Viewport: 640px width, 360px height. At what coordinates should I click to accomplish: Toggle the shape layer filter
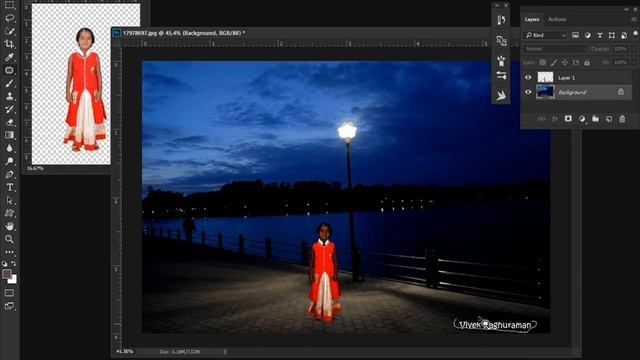coord(611,36)
